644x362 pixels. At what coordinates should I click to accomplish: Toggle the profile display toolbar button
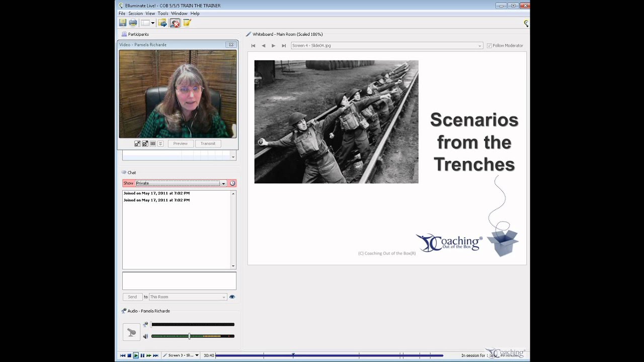coord(175,23)
